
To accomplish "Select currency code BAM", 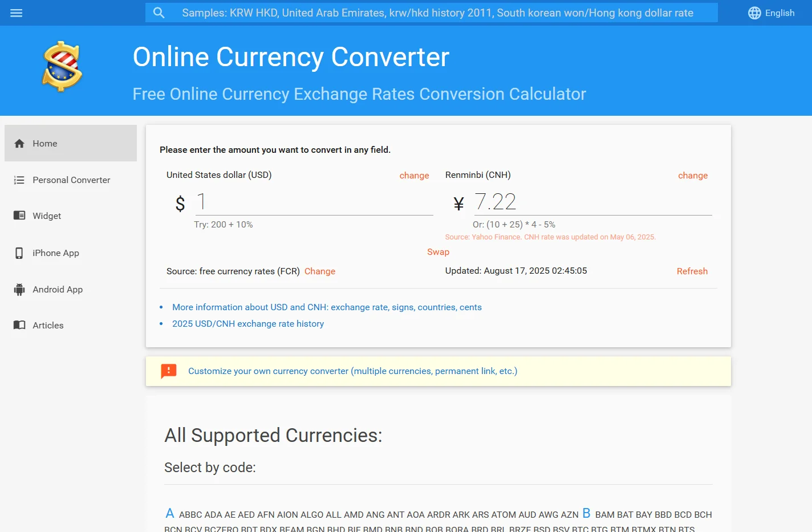I will point(605,515).
